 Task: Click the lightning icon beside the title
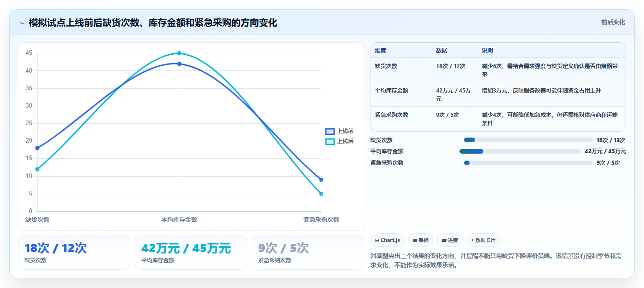pyautogui.click(x=22, y=23)
